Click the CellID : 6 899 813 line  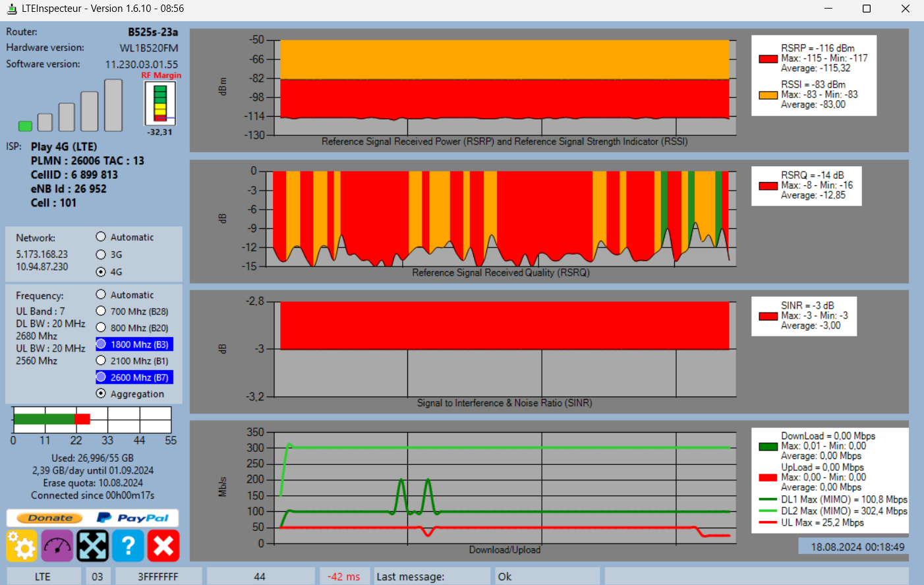(x=74, y=175)
